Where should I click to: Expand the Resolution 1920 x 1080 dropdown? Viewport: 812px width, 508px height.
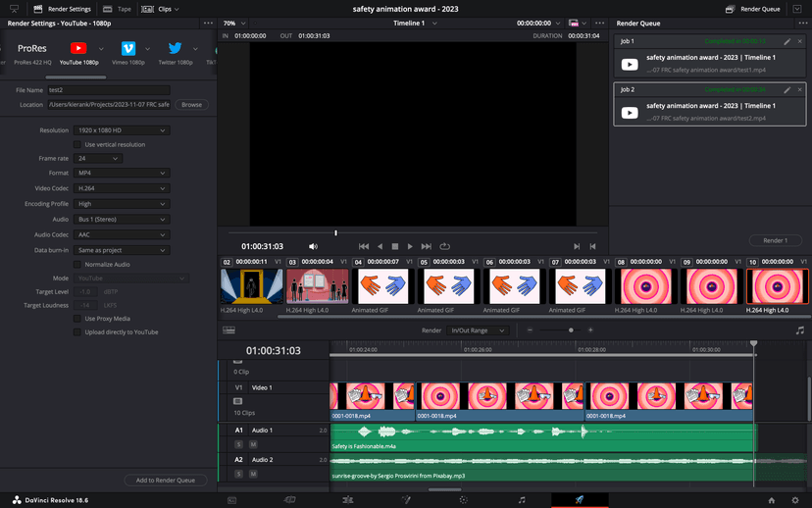[x=123, y=130]
